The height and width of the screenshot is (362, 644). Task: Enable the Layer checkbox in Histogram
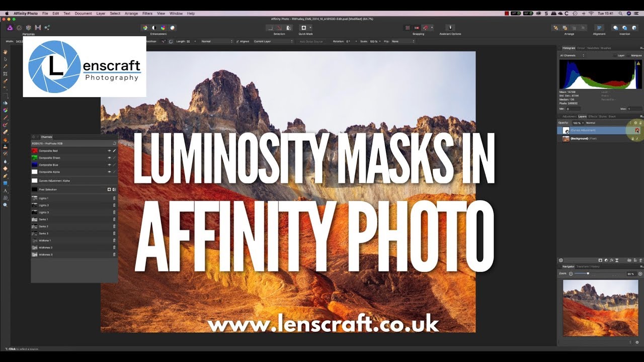(x=615, y=55)
